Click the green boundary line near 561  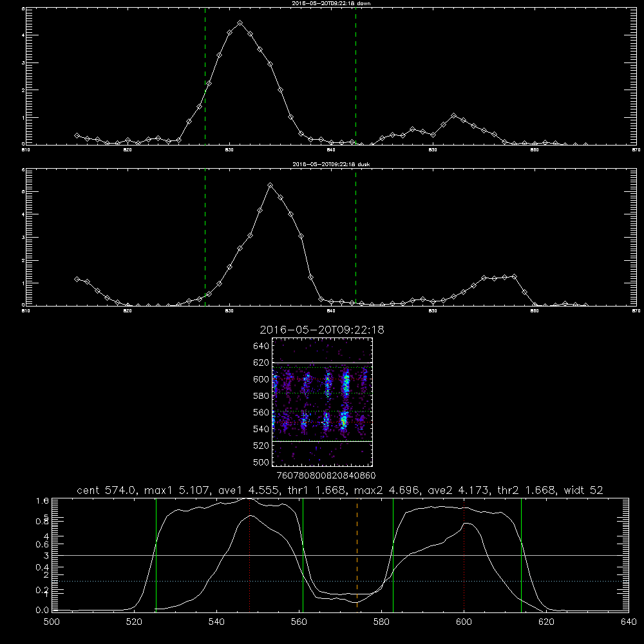point(303,554)
